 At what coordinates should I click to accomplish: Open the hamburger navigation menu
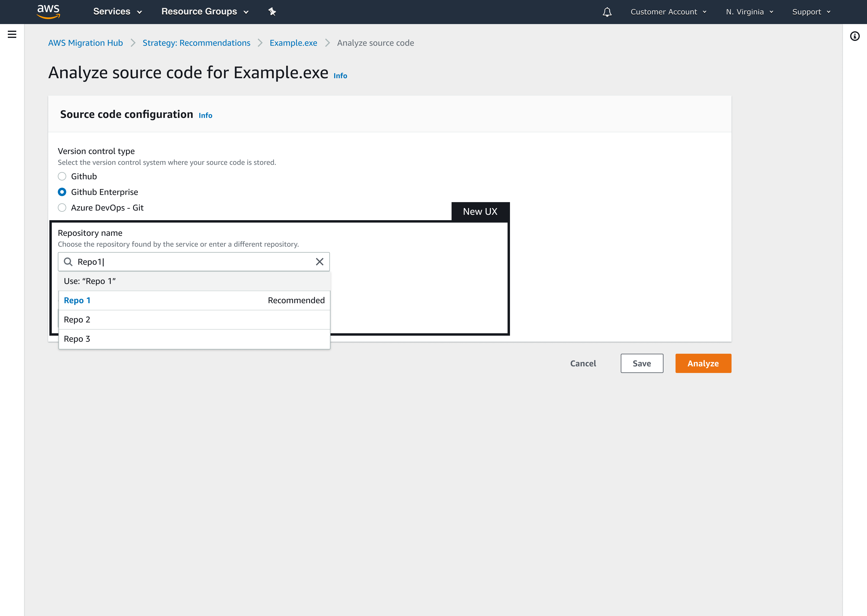coord(12,34)
